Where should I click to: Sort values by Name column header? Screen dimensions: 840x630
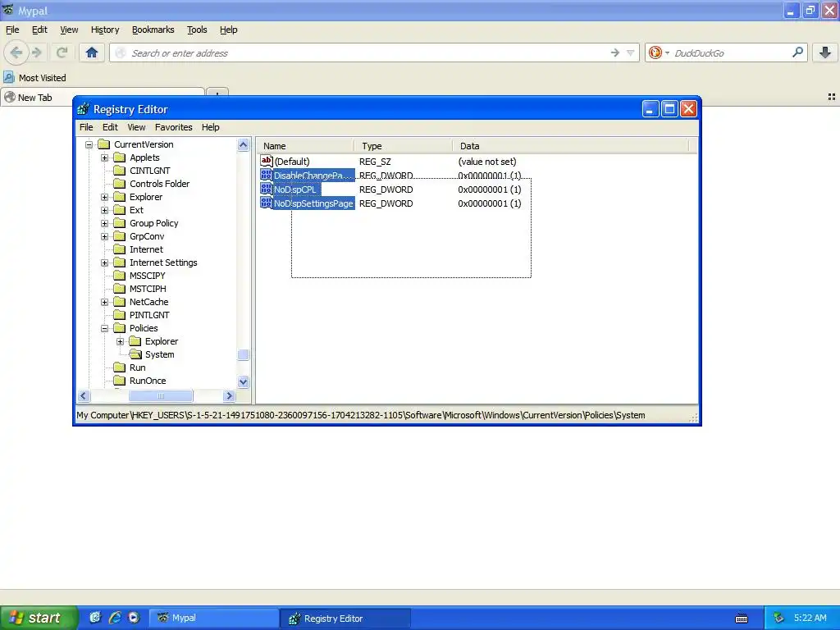pos(304,146)
